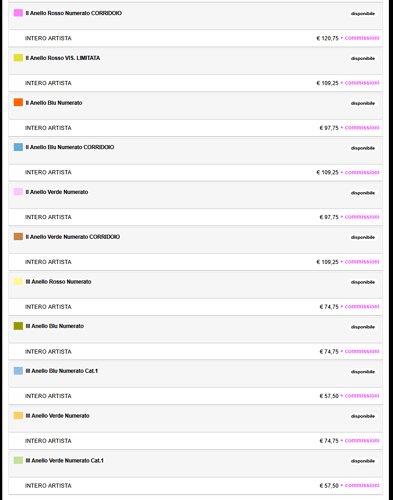393x500 pixels.
Task: Click the orange swatch beside II Anello Blu Numerato
Action: [18, 102]
